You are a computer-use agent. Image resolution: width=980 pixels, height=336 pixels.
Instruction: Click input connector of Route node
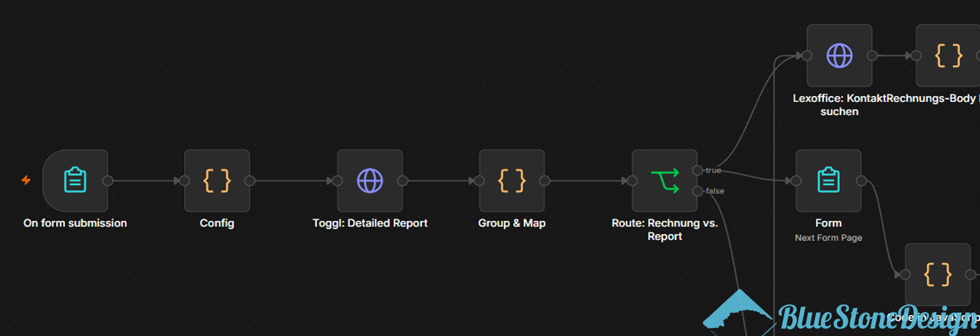[632, 181]
